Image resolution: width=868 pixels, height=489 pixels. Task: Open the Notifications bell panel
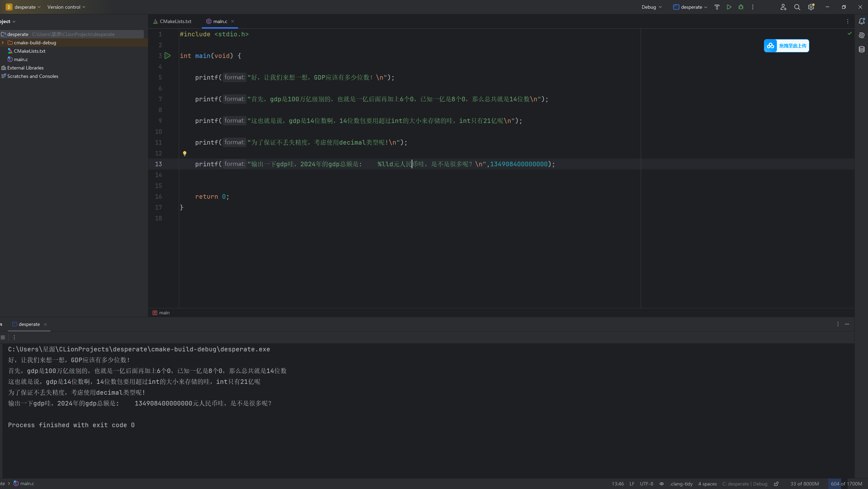coord(862,21)
